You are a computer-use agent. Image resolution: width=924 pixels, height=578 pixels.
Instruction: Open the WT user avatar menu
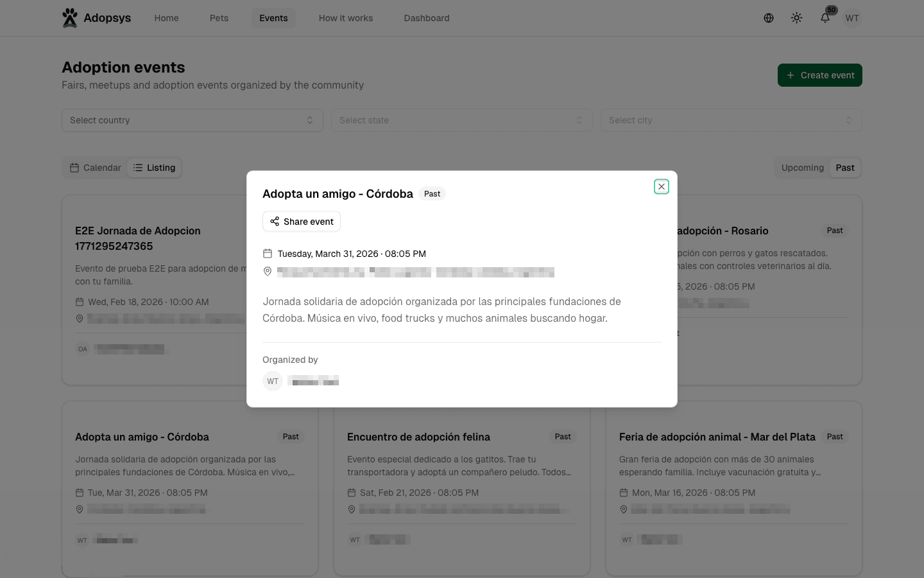851,18
